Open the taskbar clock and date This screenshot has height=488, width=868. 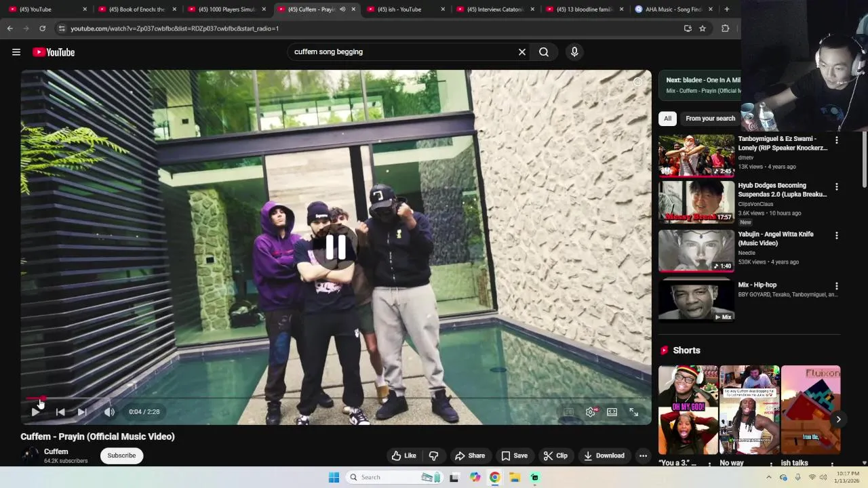(847, 477)
